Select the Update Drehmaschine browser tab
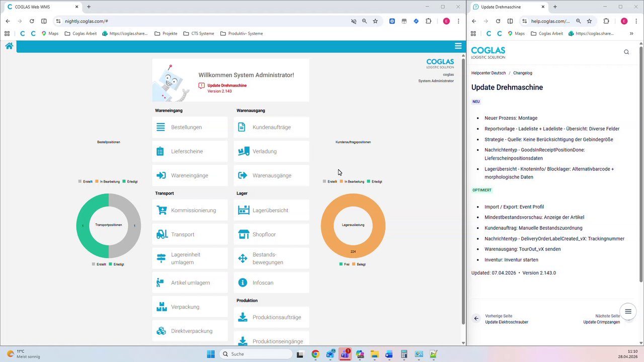The width and height of the screenshot is (644, 362). [508, 7]
